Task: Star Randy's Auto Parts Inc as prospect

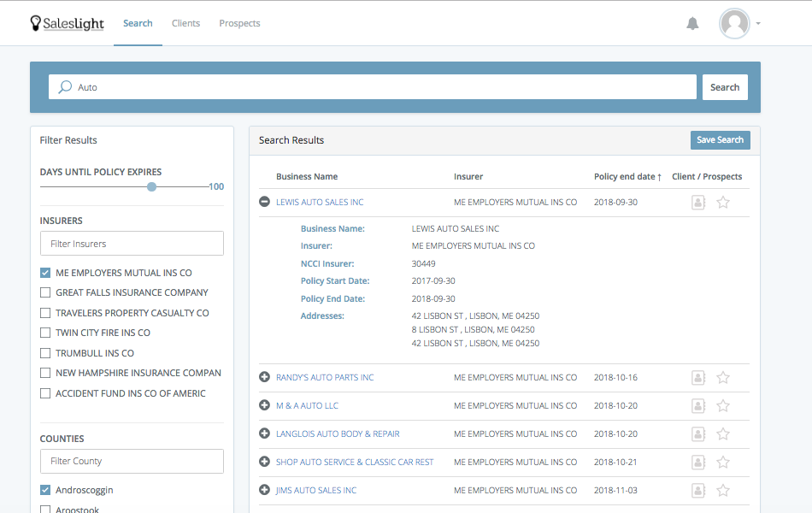Action: 723,378
